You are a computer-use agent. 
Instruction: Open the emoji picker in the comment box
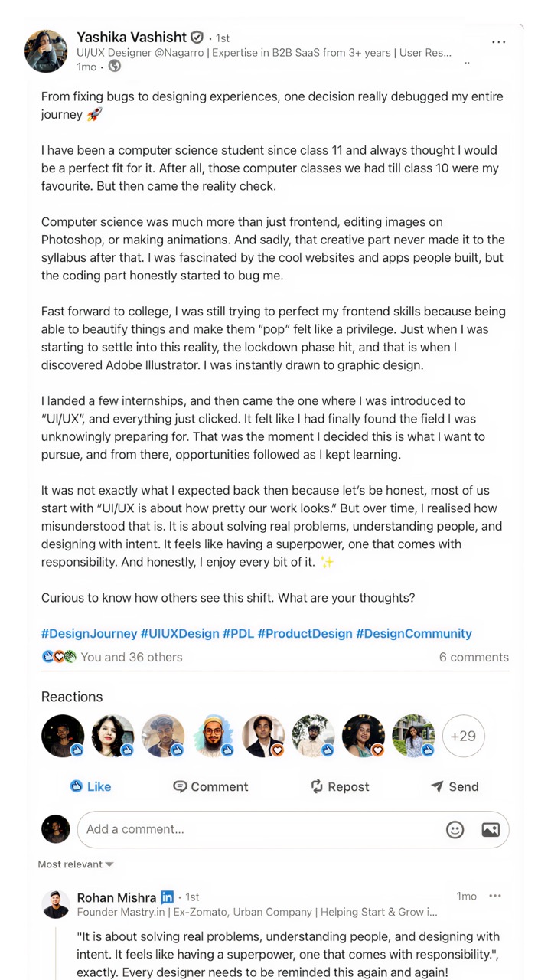tap(455, 829)
